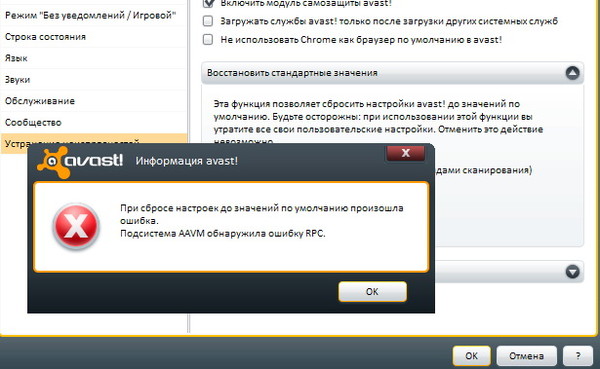
Task: Select Обслуживание in the settings sidebar
Action: 94,101
